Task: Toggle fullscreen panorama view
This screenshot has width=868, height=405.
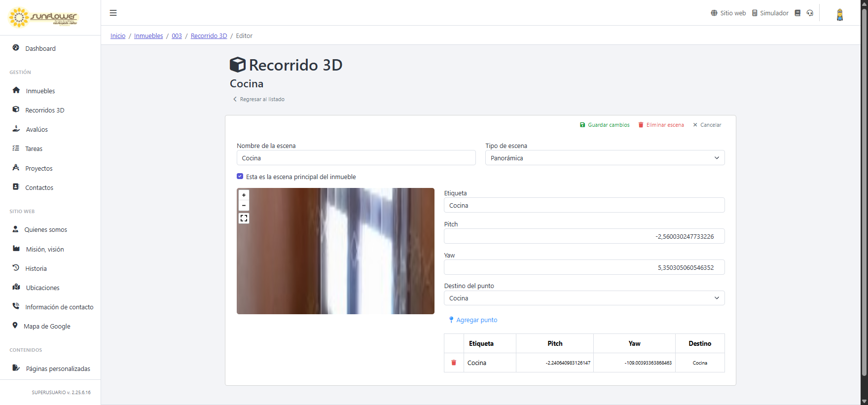Action: (x=244, y=218)
